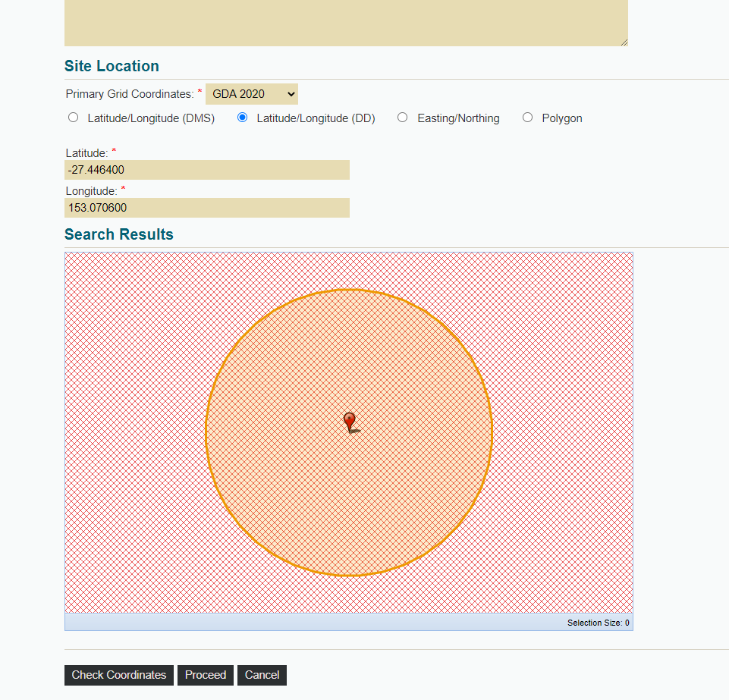The image size is (729, 700).
Task: Click the Longitude field label
Action: click(x=92, y=191)
